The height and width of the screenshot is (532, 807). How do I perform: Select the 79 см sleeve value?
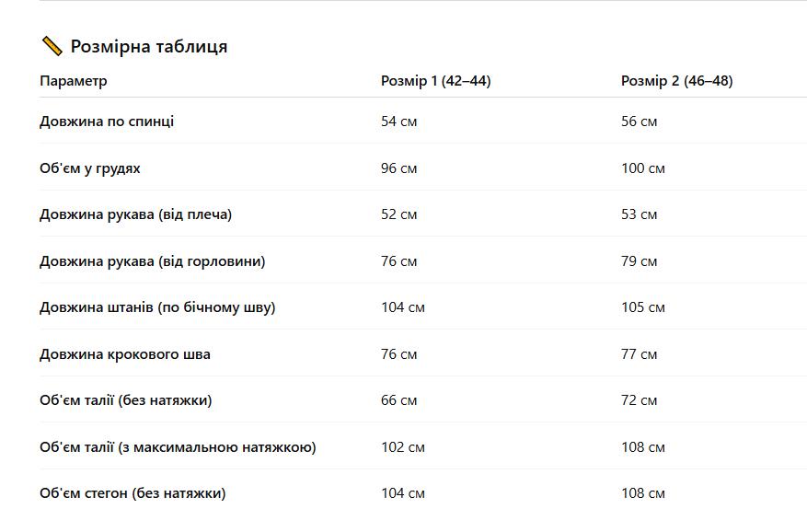(639, 261)
